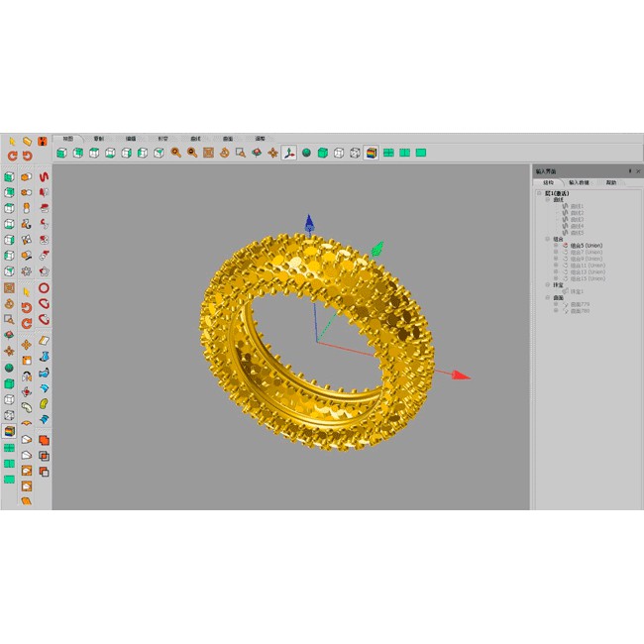The width and height of the screenshot is (644, 644).
Task: Collapse the 曲线 tree group
Action: coord(548,199)
